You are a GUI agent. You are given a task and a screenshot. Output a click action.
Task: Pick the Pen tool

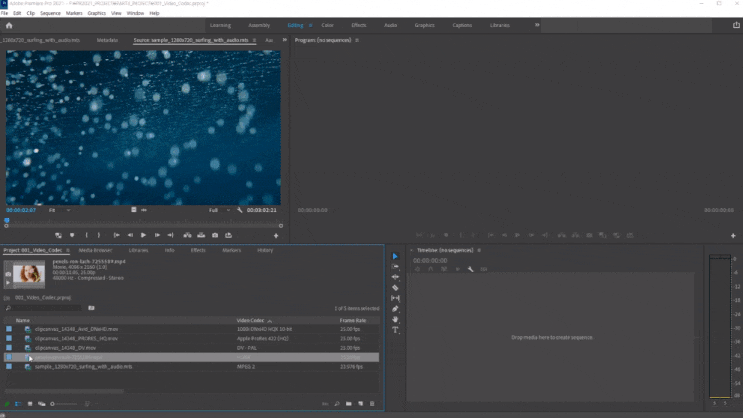(395, 308)
